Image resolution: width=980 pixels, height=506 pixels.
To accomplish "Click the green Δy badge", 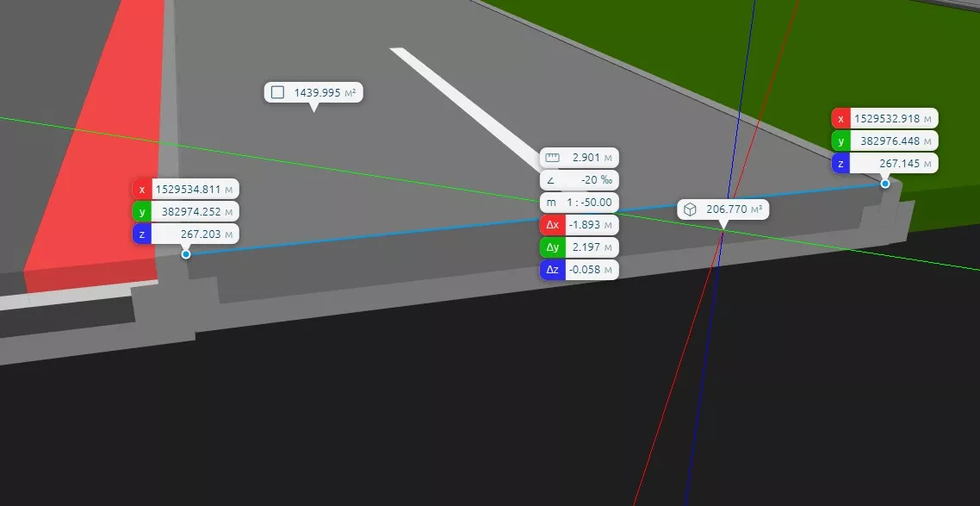I will 552,248.
